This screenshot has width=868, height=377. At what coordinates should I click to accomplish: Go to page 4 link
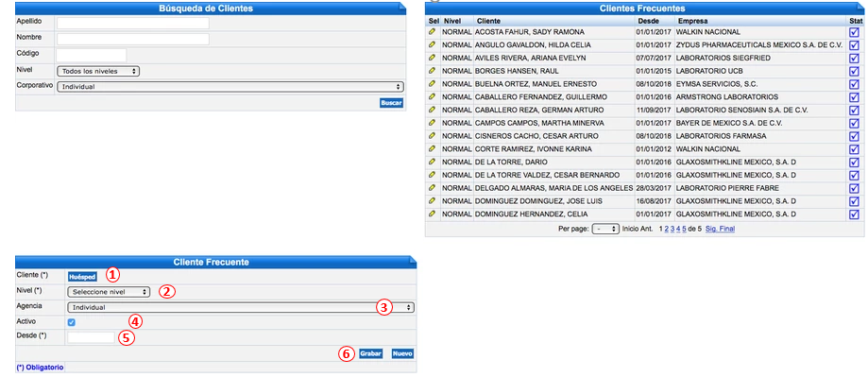pos(678,229)
